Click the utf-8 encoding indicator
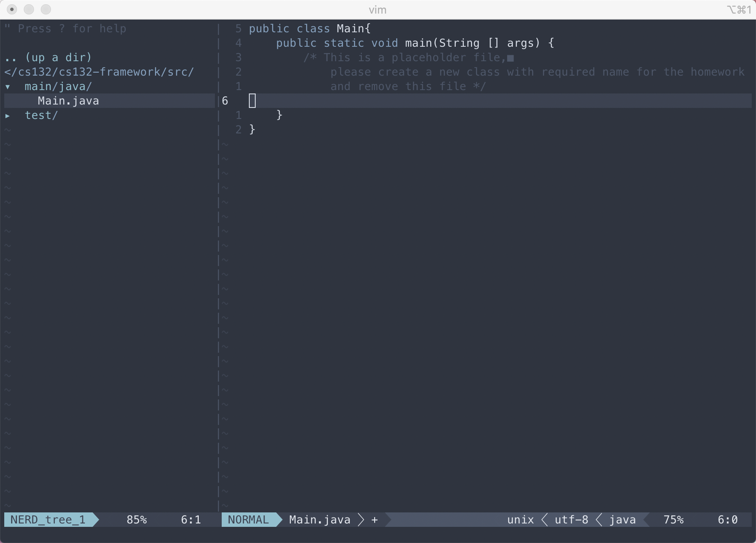 [x=572, y=520]
